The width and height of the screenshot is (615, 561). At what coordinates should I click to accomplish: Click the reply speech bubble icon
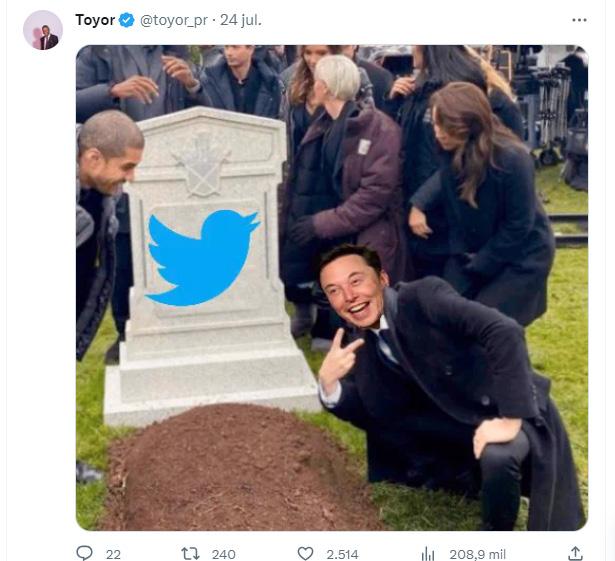(x=84, y=554)
